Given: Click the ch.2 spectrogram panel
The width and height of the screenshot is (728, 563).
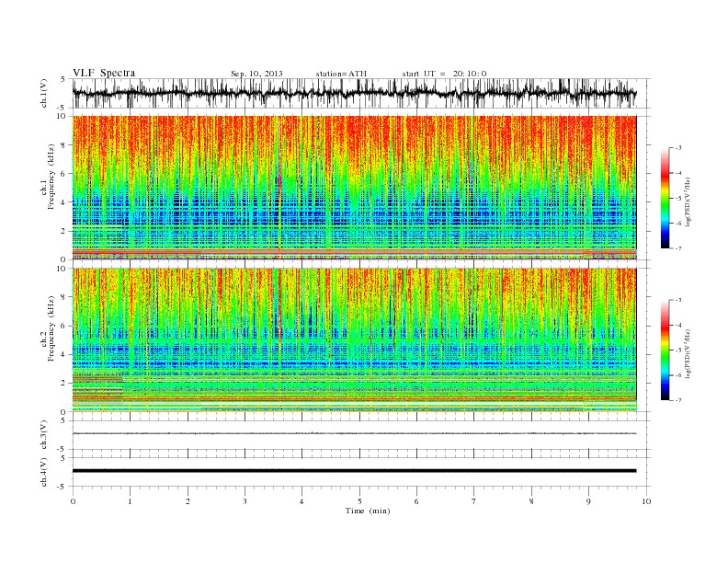Looking at the screenshot, I should point(354,340).
